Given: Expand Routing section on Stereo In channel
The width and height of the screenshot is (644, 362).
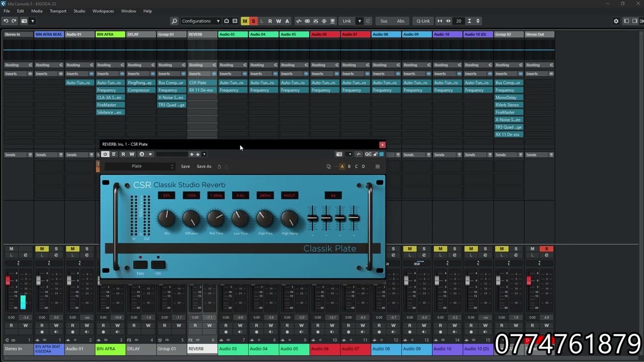Looking at the screenshot, I should (19, 65).
